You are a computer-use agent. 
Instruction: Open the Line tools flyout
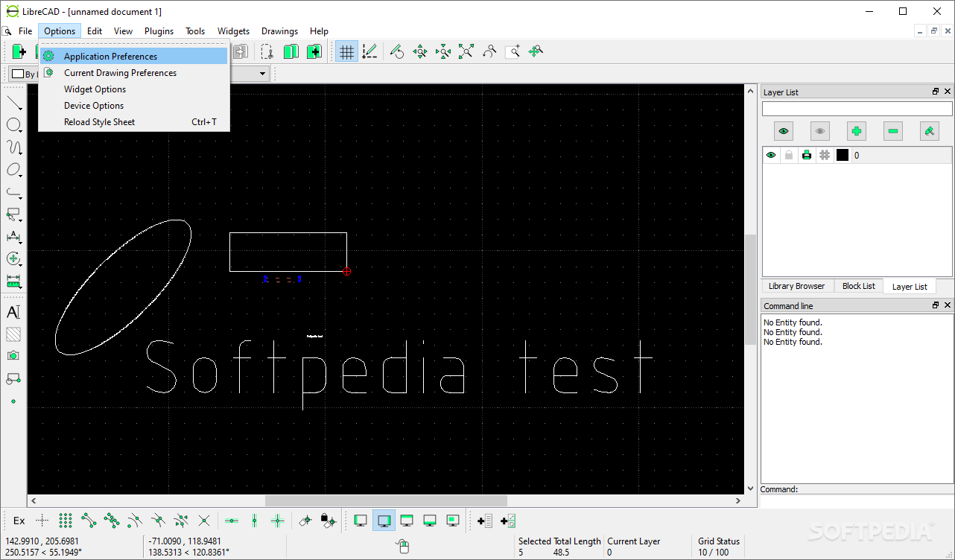[13, 103]
